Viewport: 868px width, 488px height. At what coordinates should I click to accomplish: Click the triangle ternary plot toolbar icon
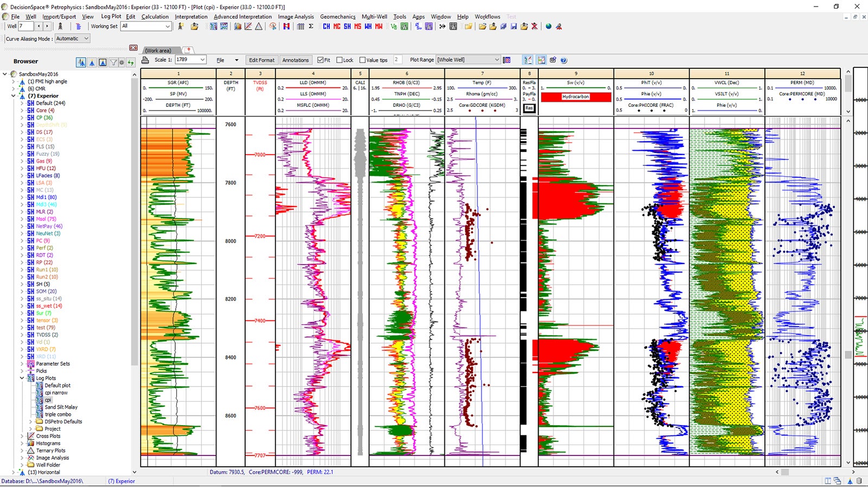259,26
